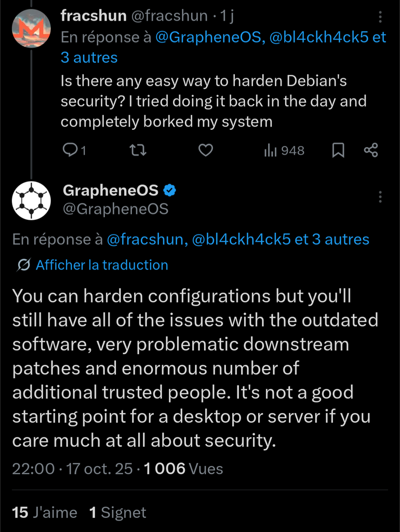Click the GrapheneOS display name
Image resolution: width=400 pixels, height=532 pixels.
tap(110, 191)
